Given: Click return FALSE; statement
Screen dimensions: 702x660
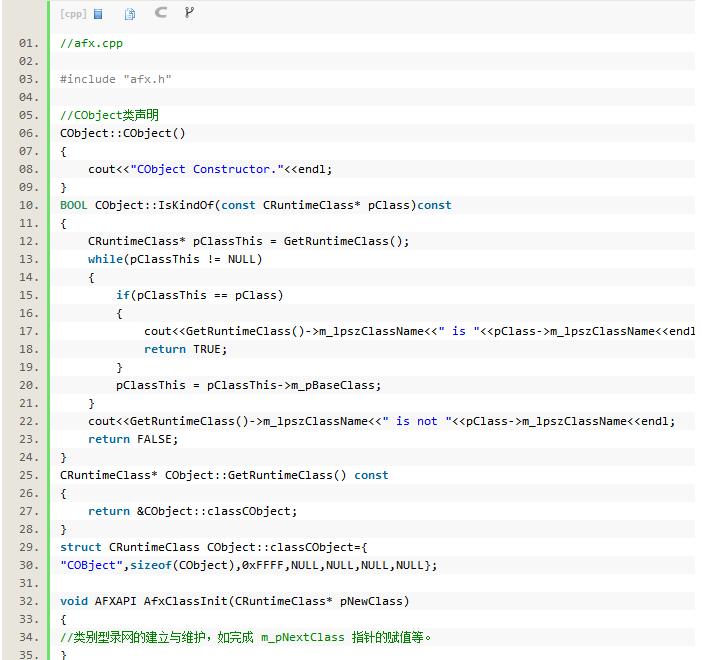Looking at the screenshot, I should (133, 439).
